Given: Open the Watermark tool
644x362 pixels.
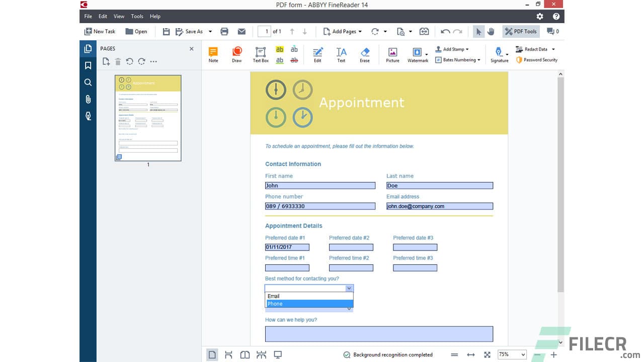Looking at the screenshot, I should [418, 54].
